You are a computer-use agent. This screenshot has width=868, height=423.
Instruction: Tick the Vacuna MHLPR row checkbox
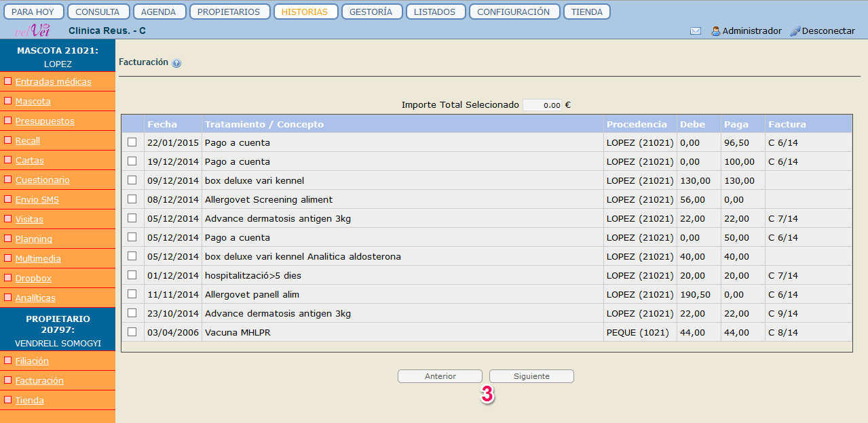(x=132, y=332)
